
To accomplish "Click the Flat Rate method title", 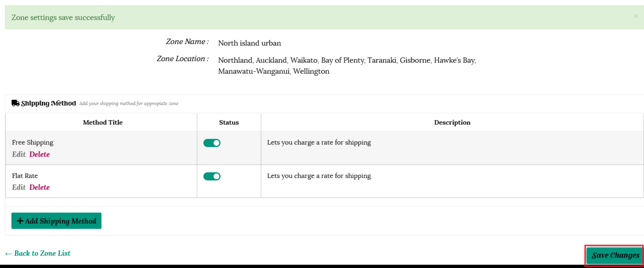I will (x=25, y=176).
